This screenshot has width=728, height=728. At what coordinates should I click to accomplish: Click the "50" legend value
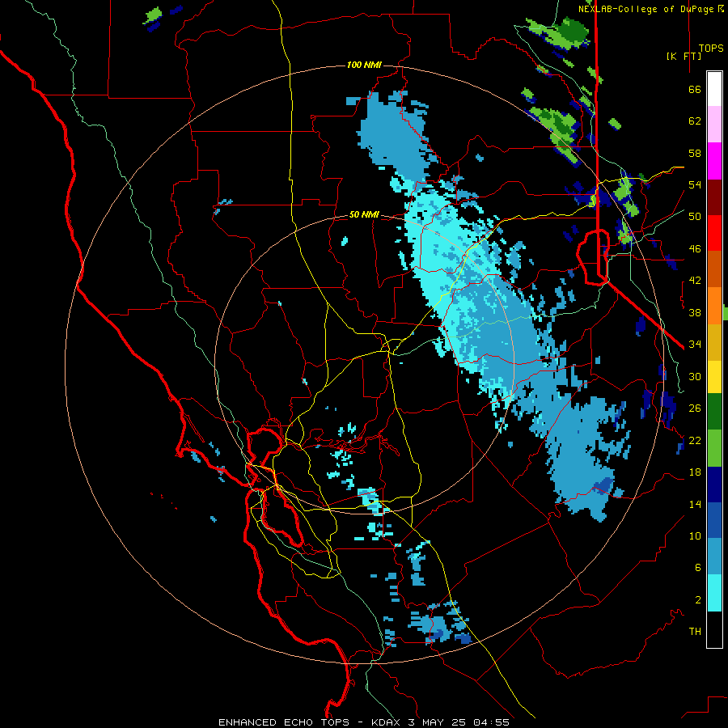[x=695, y=217]
